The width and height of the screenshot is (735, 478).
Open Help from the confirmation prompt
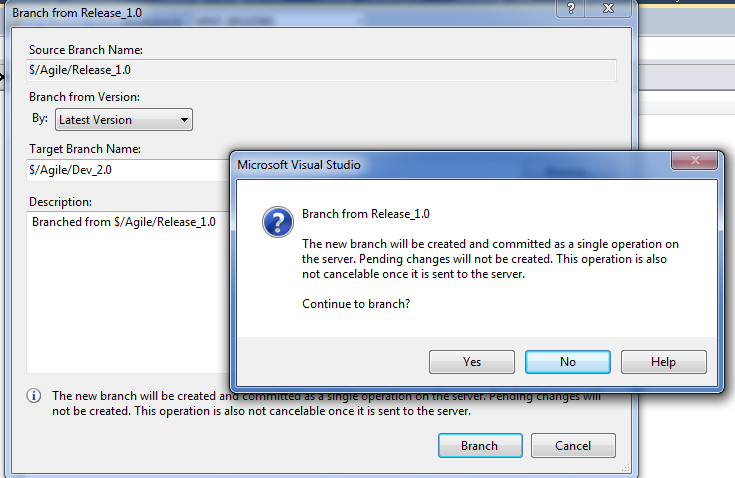(x=663, y=362)
